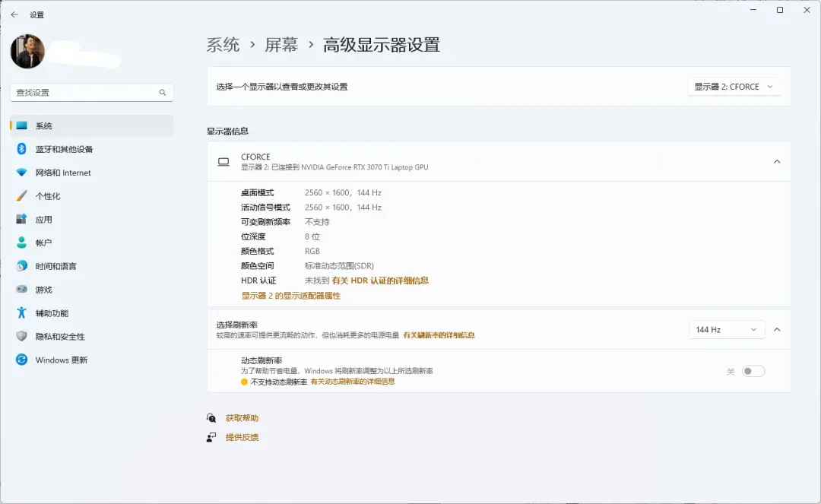Enable the 动态刷新率 switch

[x=753, y=370]
